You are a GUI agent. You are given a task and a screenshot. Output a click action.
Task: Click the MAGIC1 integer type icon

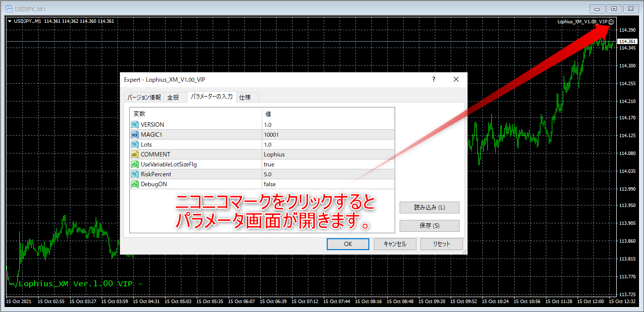click(135, 135)
